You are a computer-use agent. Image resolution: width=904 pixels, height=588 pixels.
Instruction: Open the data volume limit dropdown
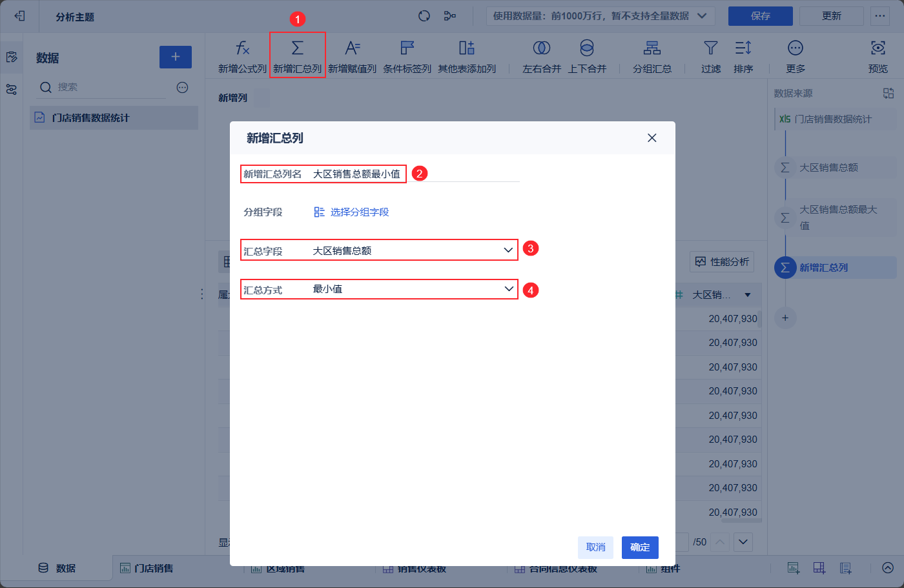pyautogui.click(x=601, y=16)
